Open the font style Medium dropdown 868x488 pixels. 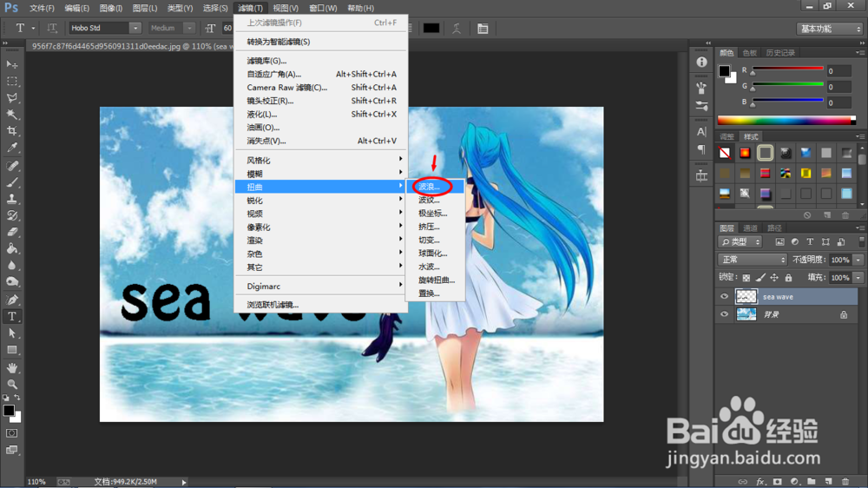[189, 28]
